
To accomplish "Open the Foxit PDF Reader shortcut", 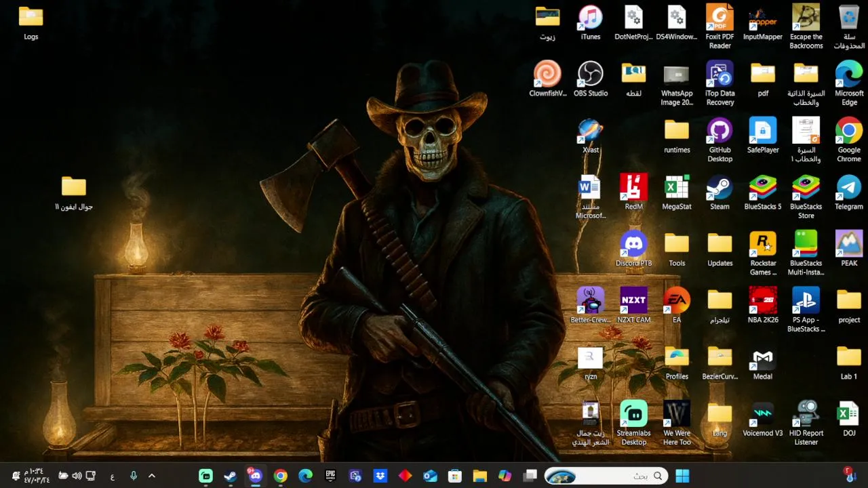I will 719,27.
